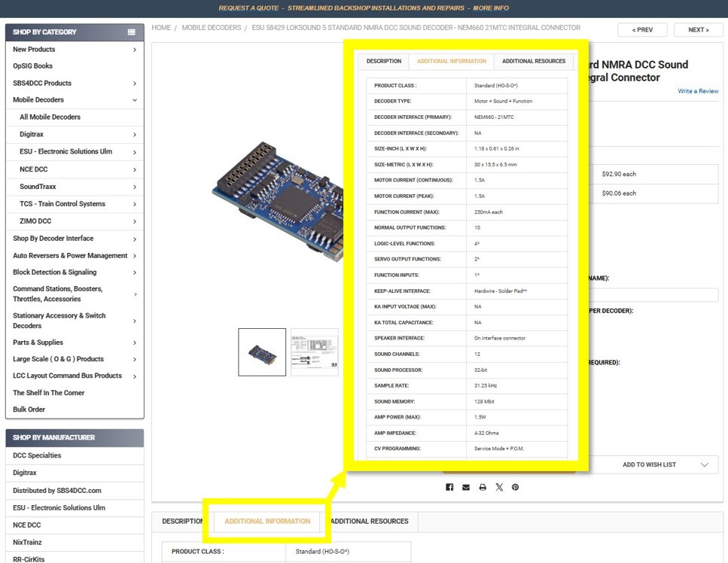Open Stationary Accessory & Switch Decoders
728x563 pixels.
click(59, 321)
